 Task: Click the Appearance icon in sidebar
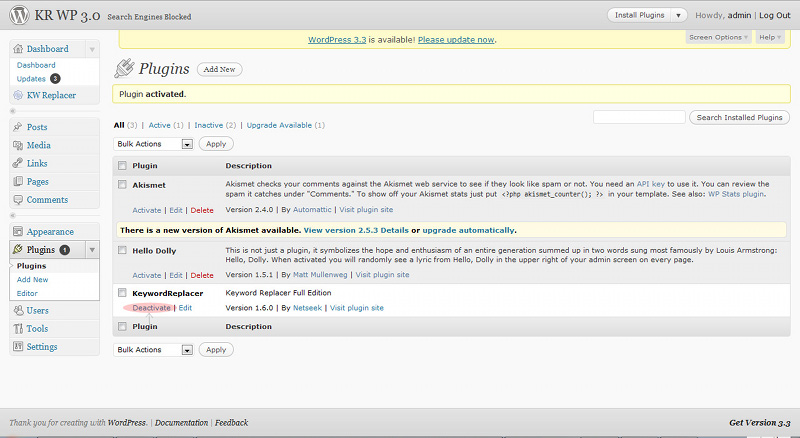point(18,231)
